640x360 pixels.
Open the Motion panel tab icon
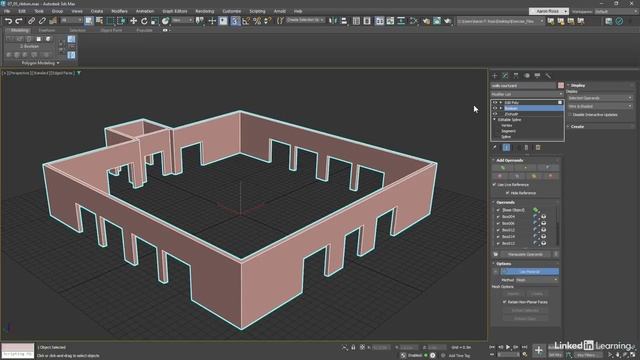click(x=527, y=76)
